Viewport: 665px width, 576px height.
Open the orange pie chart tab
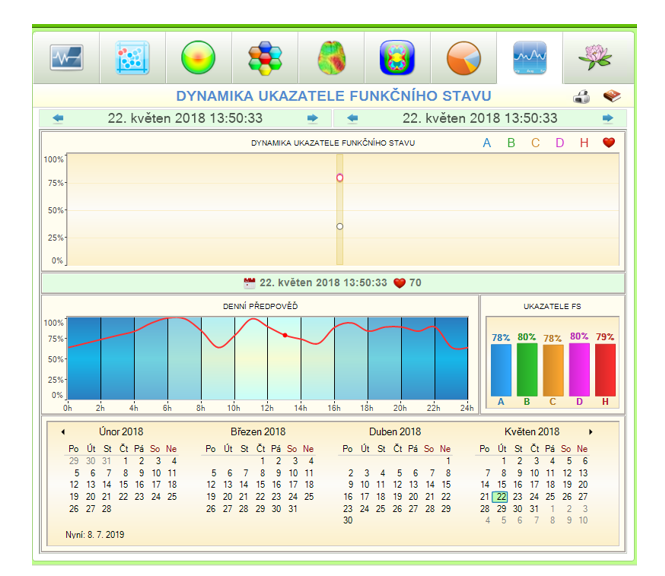[464, 58]
